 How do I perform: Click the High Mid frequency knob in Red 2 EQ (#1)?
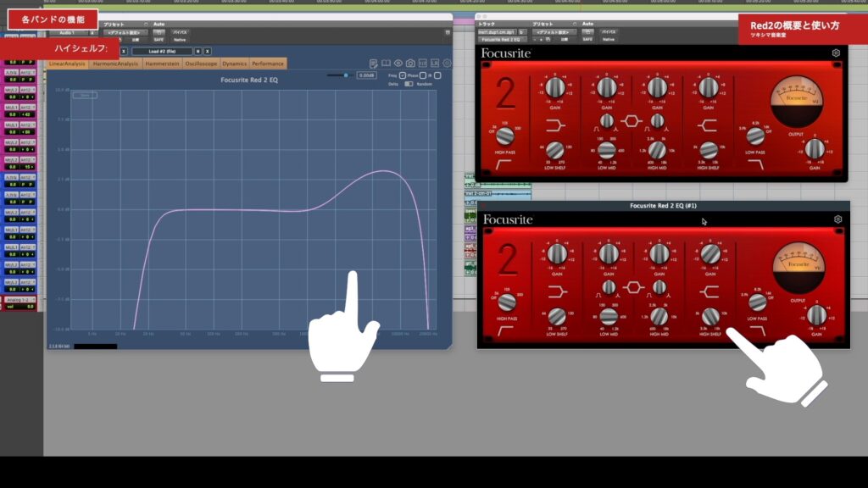coord(659,317)
